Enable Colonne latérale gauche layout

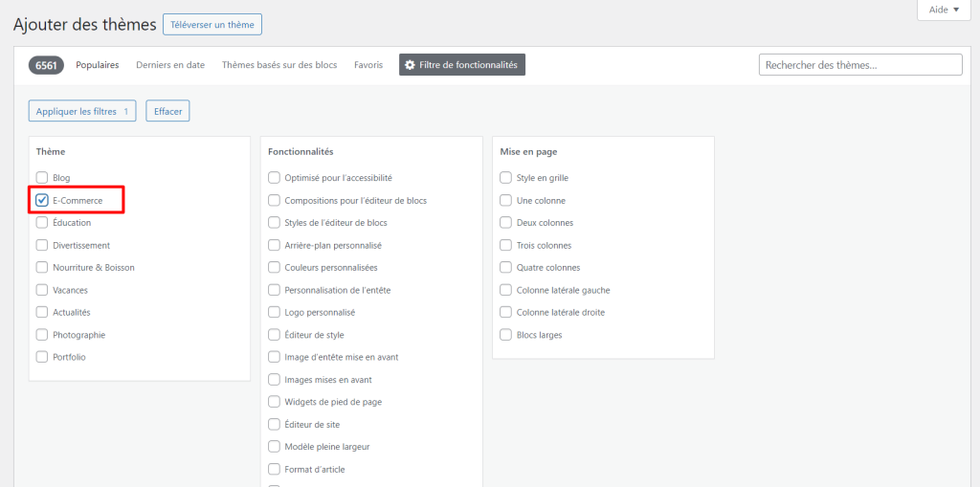click(506, 290)
